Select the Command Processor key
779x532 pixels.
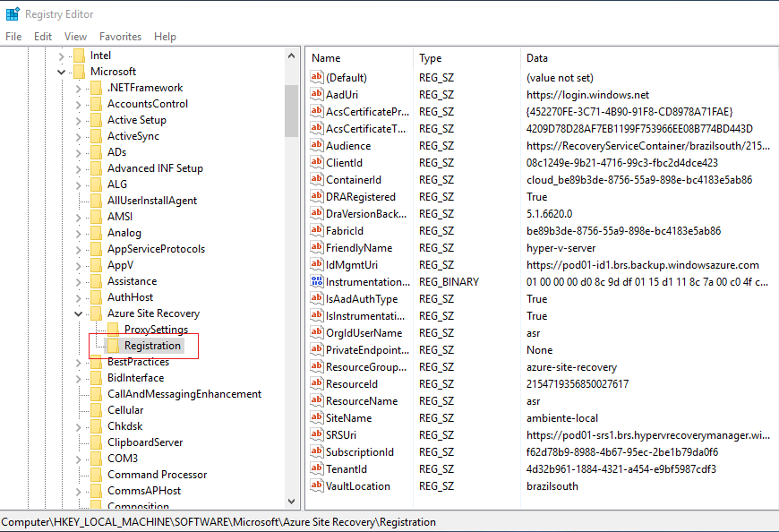(x=157, y=475)
